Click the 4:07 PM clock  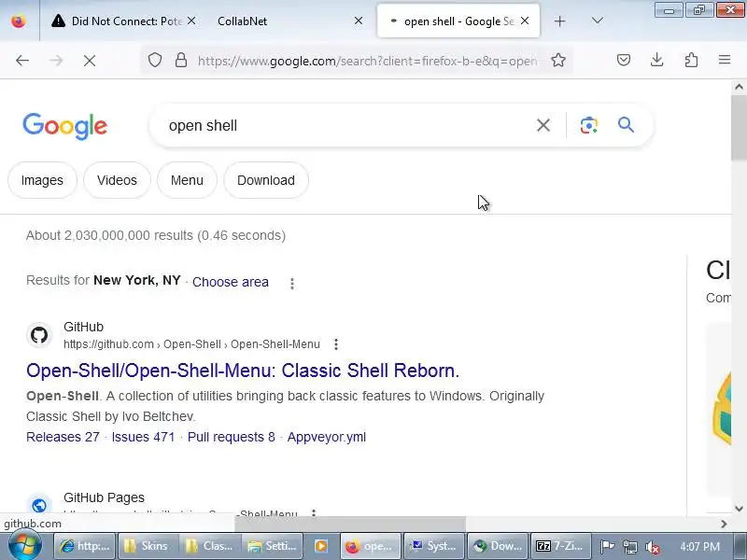click(x=699, y=546)
